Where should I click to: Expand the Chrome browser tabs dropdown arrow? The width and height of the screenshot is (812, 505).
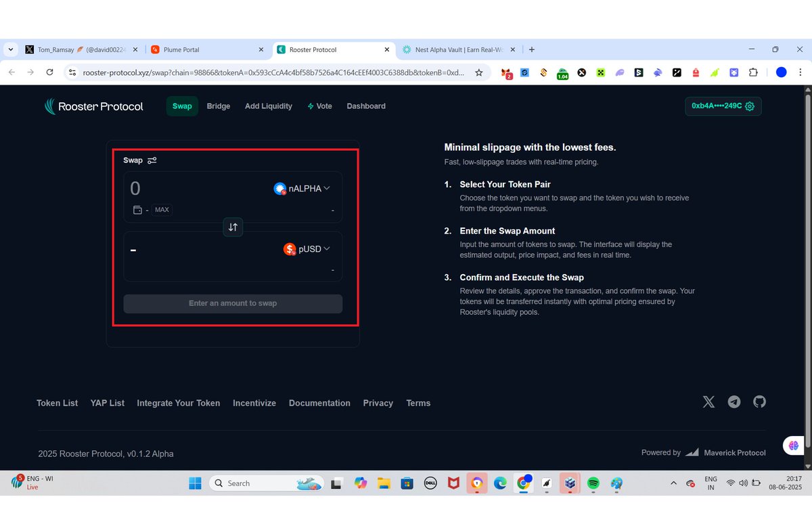[10, 49]
